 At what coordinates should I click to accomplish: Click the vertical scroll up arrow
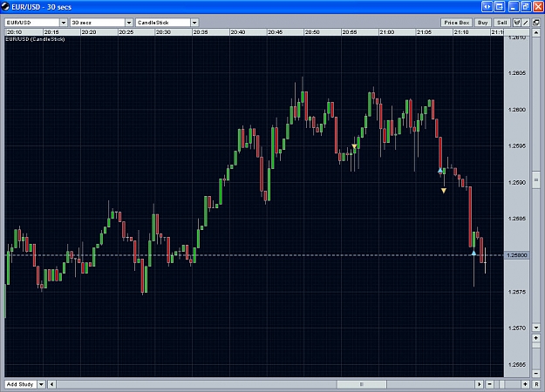coord(536,33)
